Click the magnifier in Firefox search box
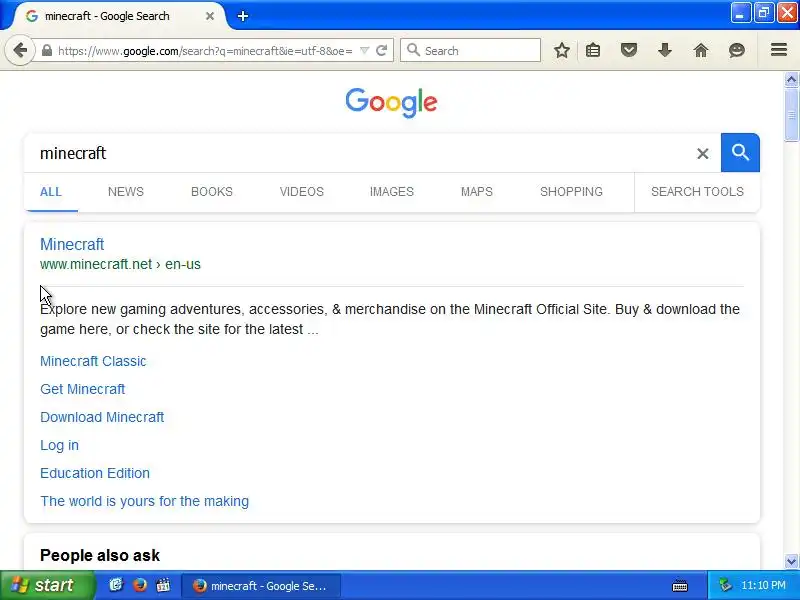 tap(413, 50)
